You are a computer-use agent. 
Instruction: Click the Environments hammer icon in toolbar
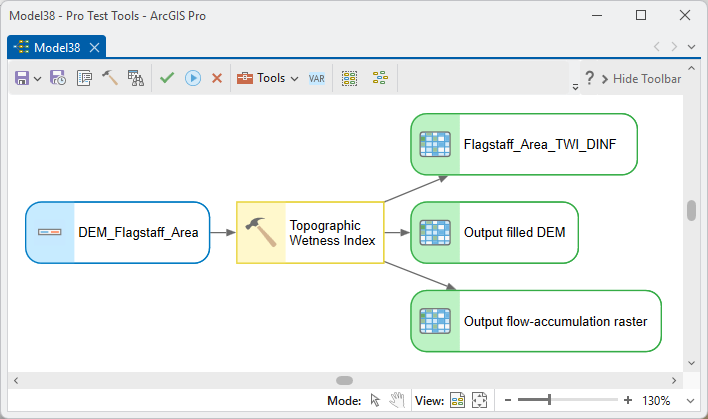110,78
